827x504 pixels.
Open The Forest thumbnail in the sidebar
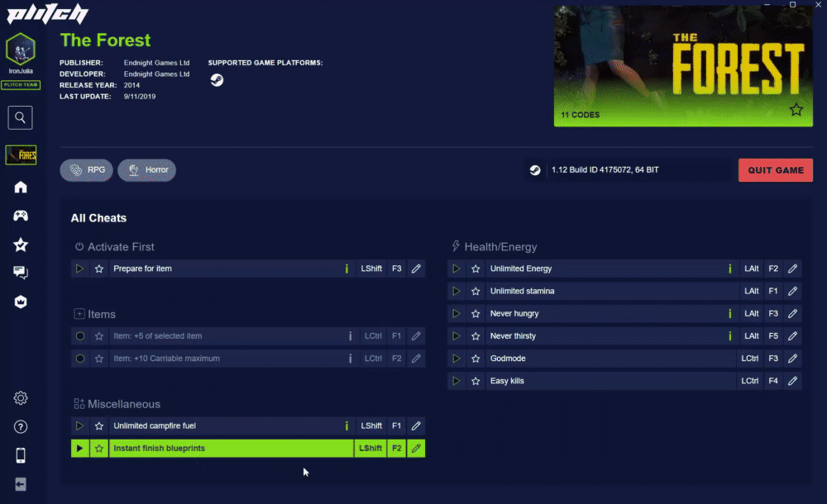pos(21,155)
